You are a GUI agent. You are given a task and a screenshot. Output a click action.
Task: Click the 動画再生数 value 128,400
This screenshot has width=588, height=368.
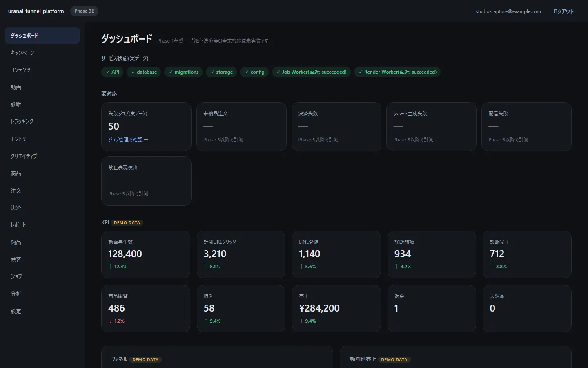(x=125, y=254)
